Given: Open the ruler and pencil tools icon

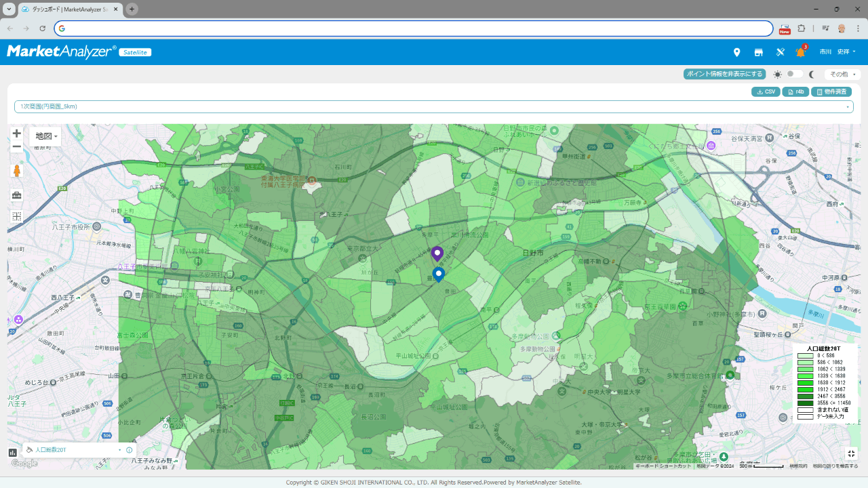Looking at the screenshot, I should 780,52.
